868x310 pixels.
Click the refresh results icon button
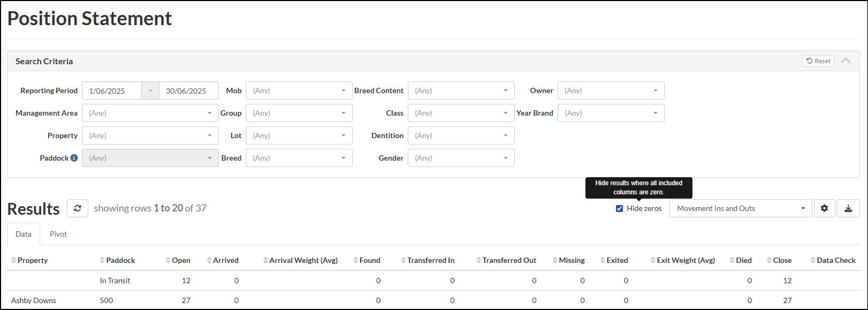(78, 208)
